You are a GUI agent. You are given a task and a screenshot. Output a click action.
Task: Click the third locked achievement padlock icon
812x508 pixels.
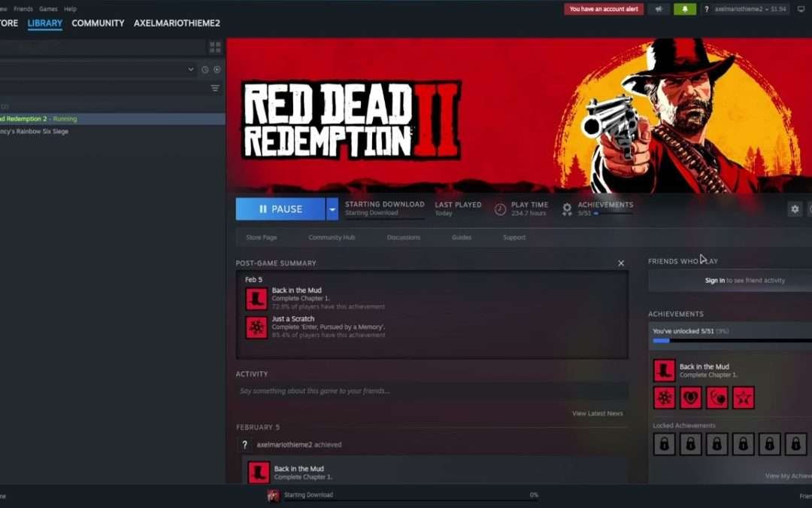click(717, 444)
